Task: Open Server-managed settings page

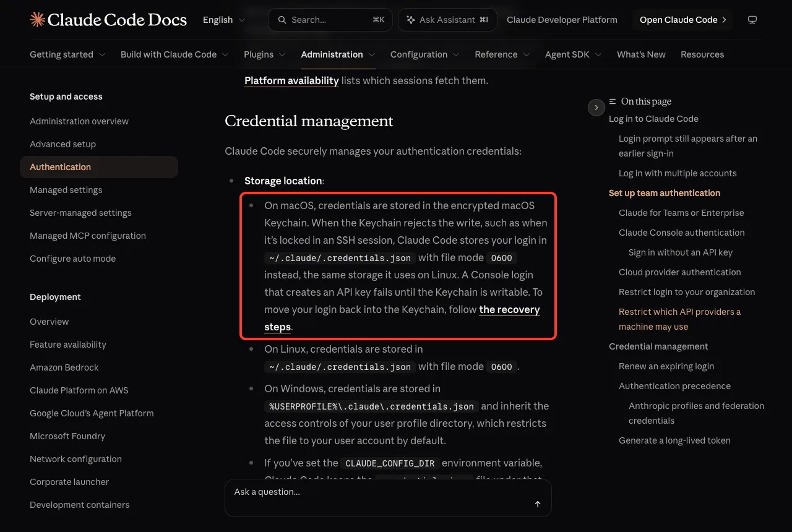Action: [x=80, y=213]
